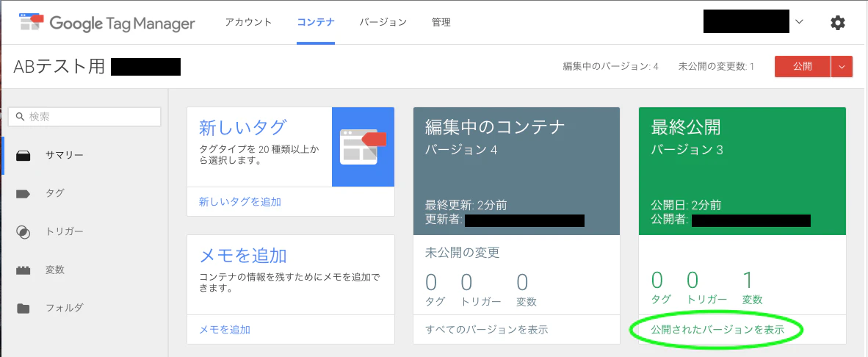Click the Google Tag Manager title text
The width and height of the screenshot is (868, 357).
point(123,24)
